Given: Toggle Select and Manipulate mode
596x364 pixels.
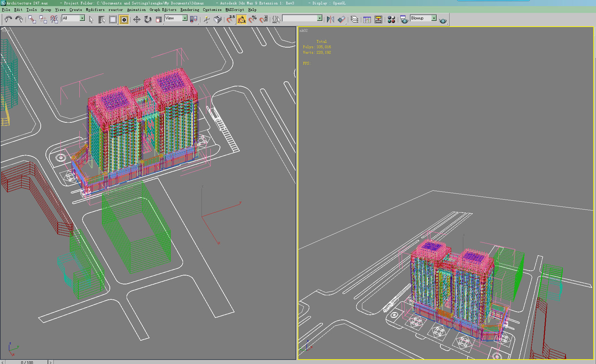Looking at the screenshot, I should click(207, 19).
